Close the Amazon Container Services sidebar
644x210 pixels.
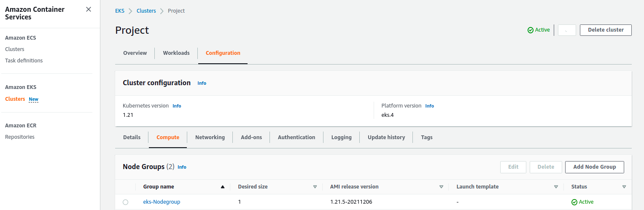click(x=89, y=9)
